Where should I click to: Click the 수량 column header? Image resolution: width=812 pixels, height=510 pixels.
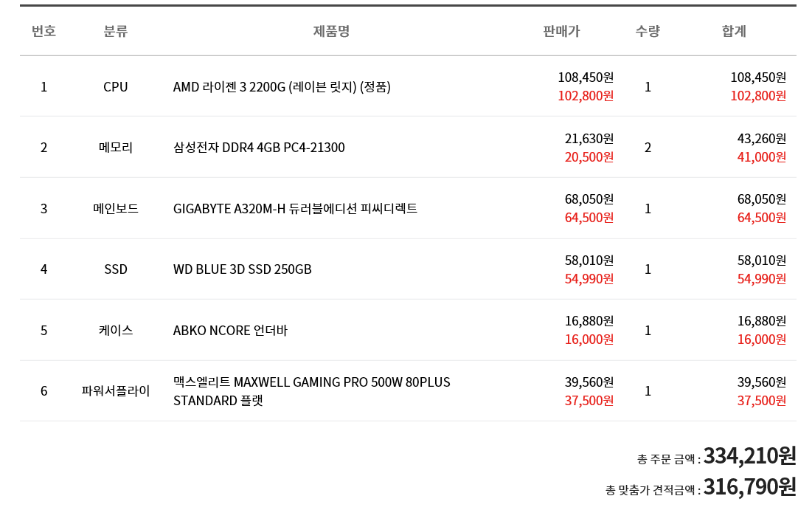point(648,31)
